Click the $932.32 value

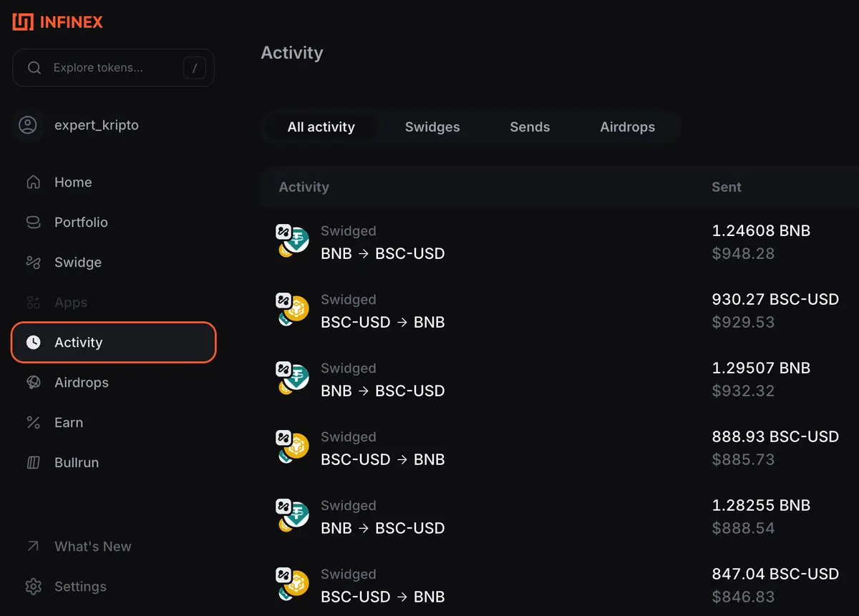(x=743, y=391)
